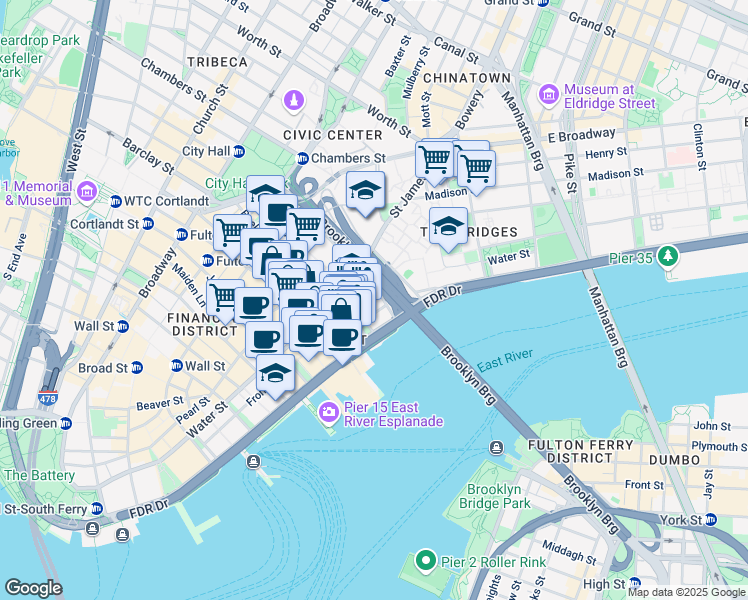748x600 pixels.
Task: Click the shopping cart marker nearest Bowery
Action: coord(434,161)
